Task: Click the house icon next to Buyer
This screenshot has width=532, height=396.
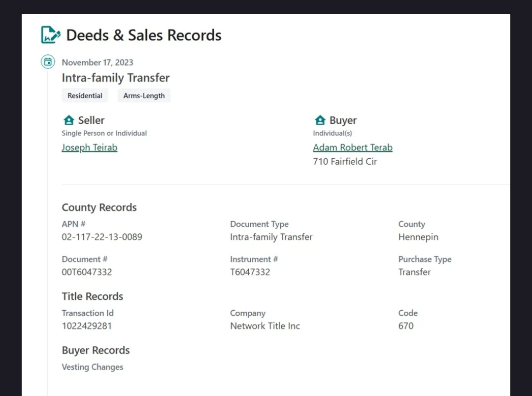Action: [x=320, y=120]
